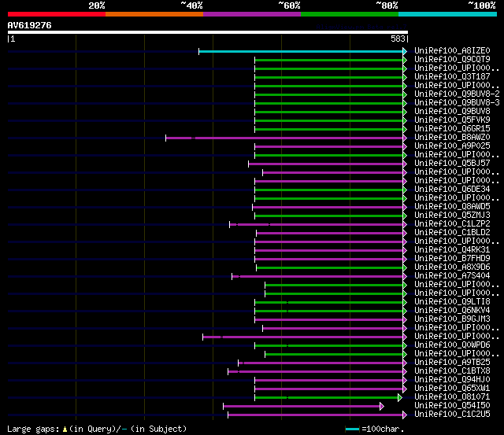Click the yellow large-gap-in-query legend marker
This screenshot has width=504, height=435.
pos(65,429)
